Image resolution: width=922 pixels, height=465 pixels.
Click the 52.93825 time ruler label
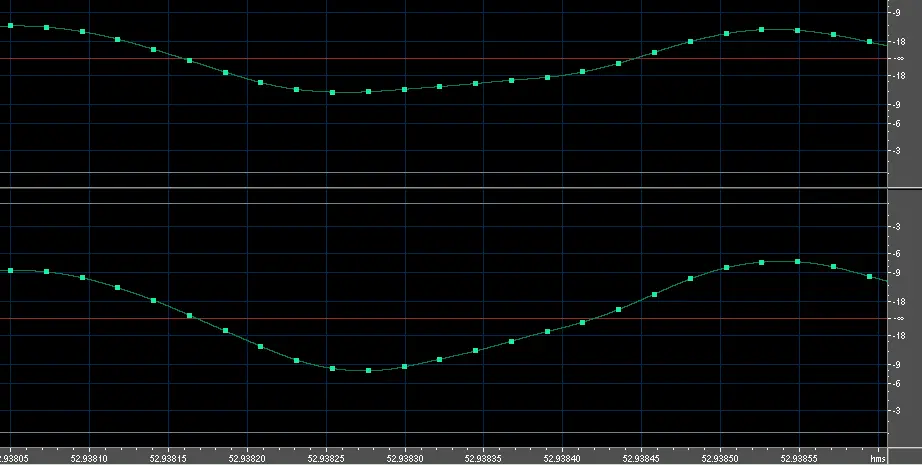[326, 458]
